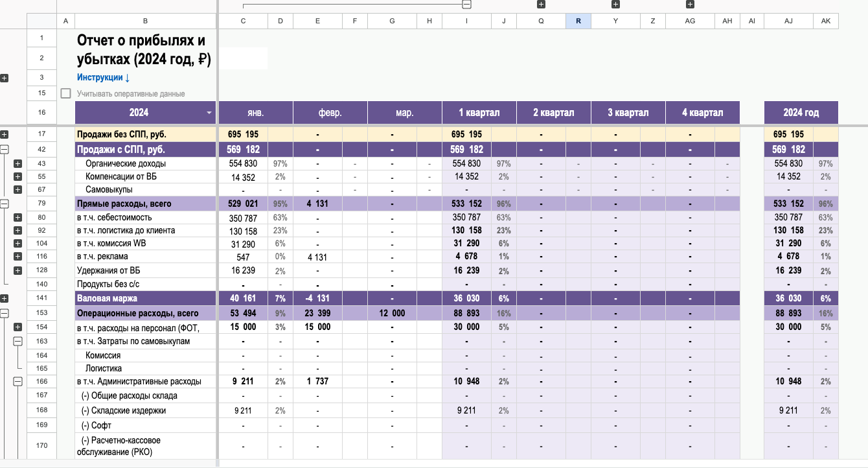
Task: Expand row group next to row 43
Action: click(17, 163)
